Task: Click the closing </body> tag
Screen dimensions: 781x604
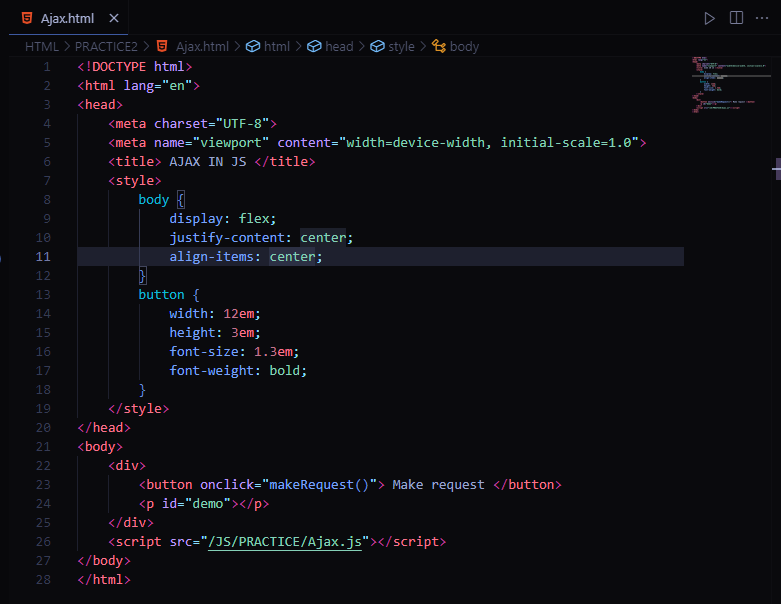Action: point(104,561)
